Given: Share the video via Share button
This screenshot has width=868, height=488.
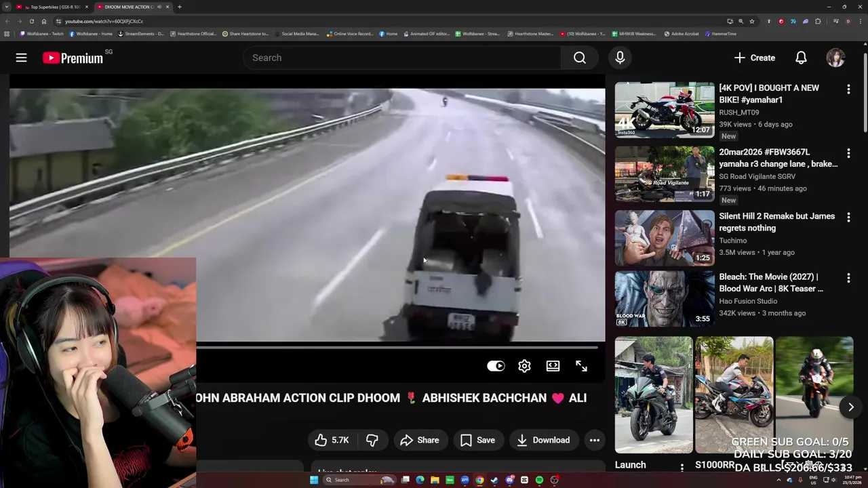Looking at the screenshot, I should pos(420,440).
